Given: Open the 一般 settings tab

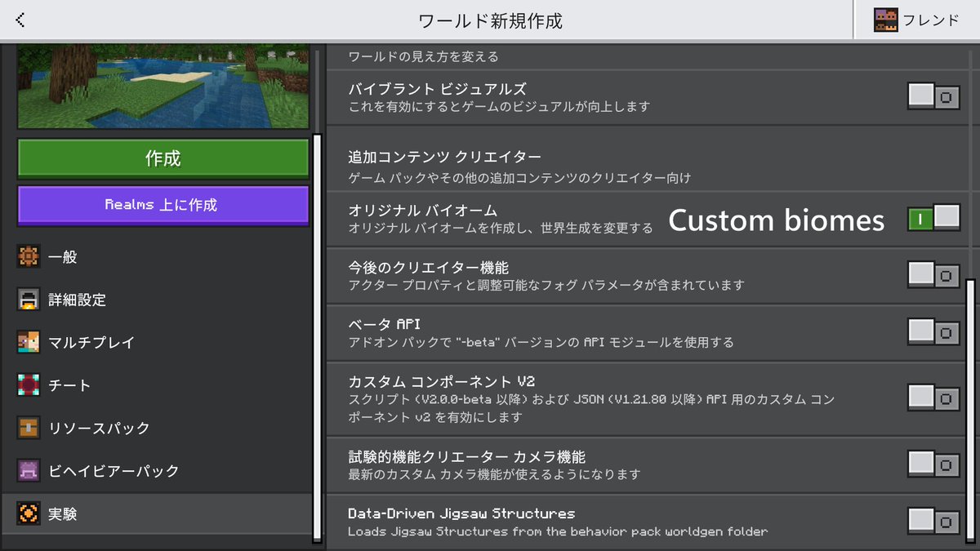Looking at the screenshot, I should pyautogui.click(x=155, y=257).
